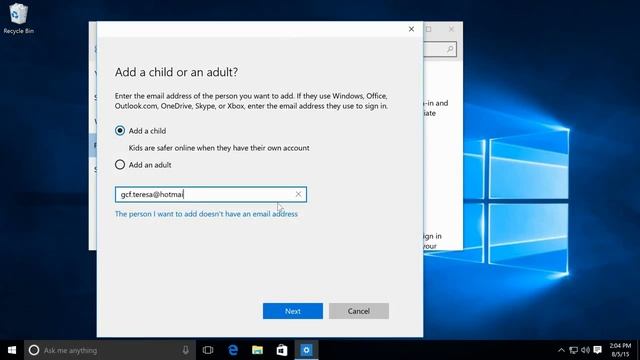640x360 pixels.
Task: Open the Action Center notifications icon
Action: 598,350
